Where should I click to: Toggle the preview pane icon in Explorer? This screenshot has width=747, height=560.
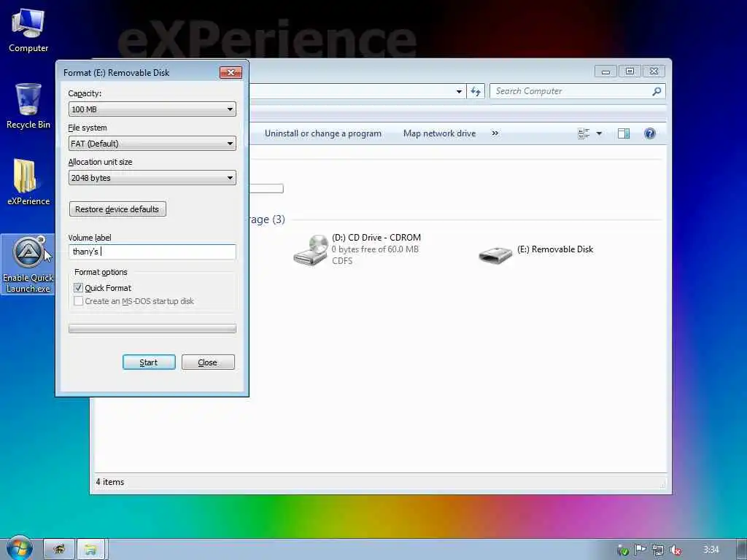coord(624,133)
